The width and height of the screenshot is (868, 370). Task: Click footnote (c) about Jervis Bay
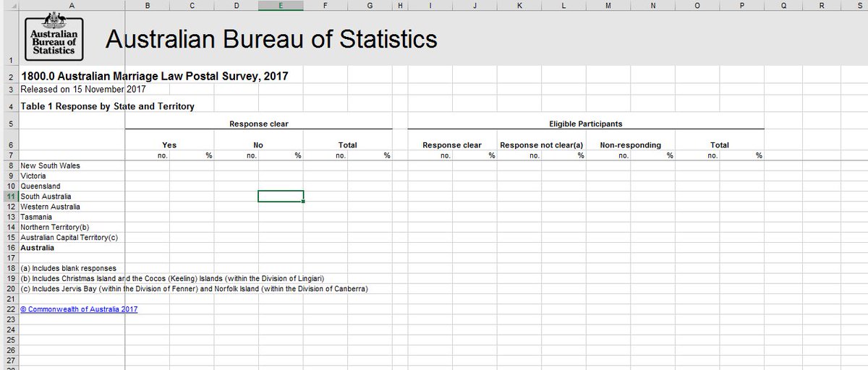(195, 288)
